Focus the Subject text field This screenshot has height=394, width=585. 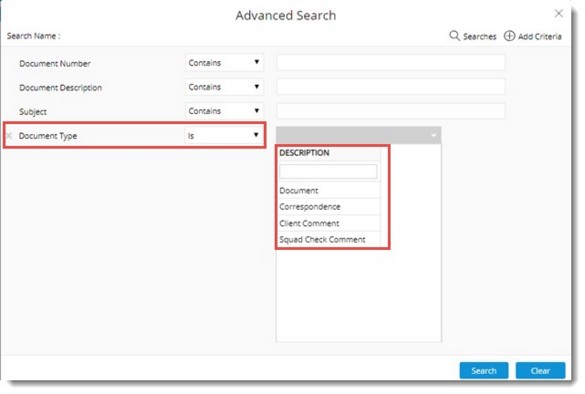coord(391,111)
